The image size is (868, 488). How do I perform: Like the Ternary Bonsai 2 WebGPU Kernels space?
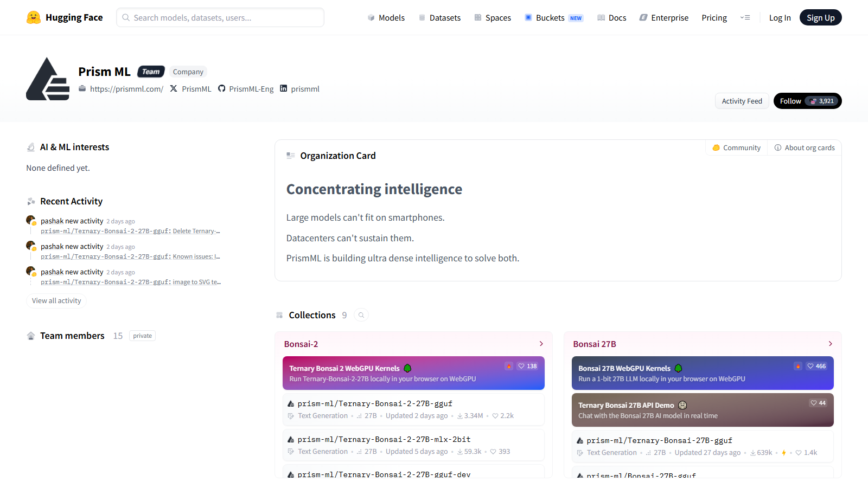tap(527, 366)
